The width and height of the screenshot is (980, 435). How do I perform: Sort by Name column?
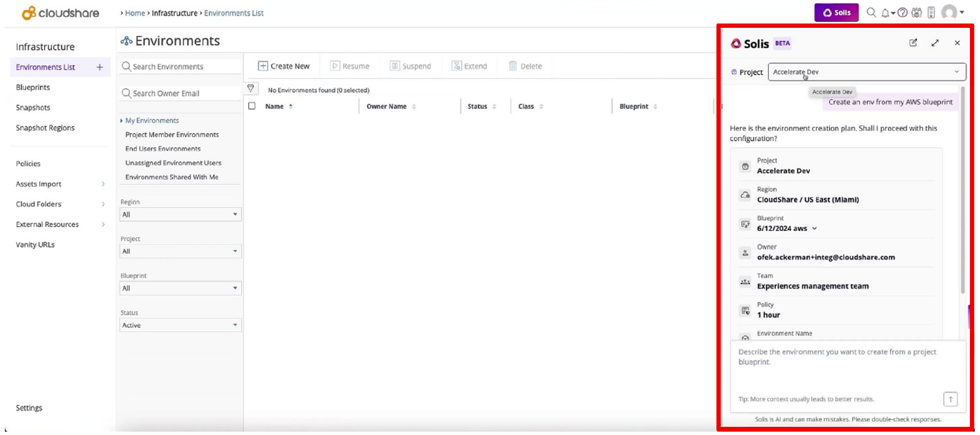(278, 106)
